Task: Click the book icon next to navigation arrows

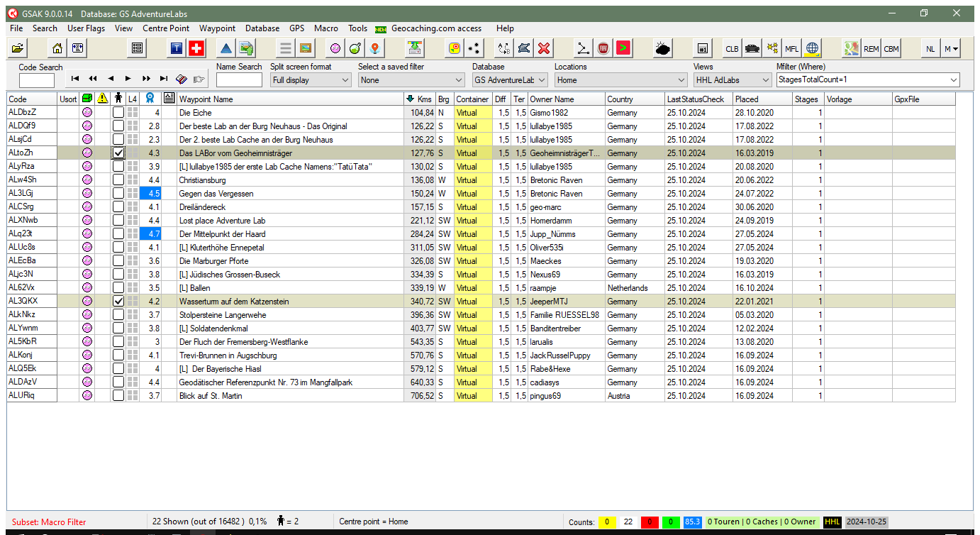Action: 182,79
